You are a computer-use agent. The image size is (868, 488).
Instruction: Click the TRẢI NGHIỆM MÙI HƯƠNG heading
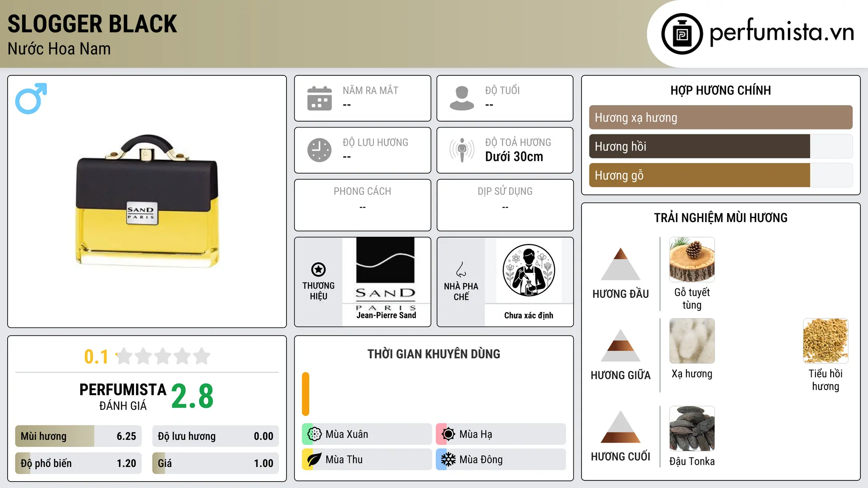721,218
